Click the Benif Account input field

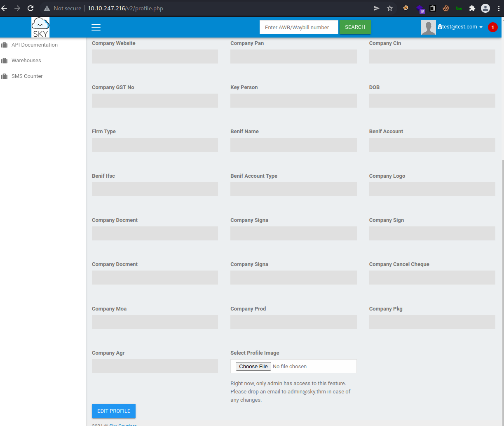432,145
